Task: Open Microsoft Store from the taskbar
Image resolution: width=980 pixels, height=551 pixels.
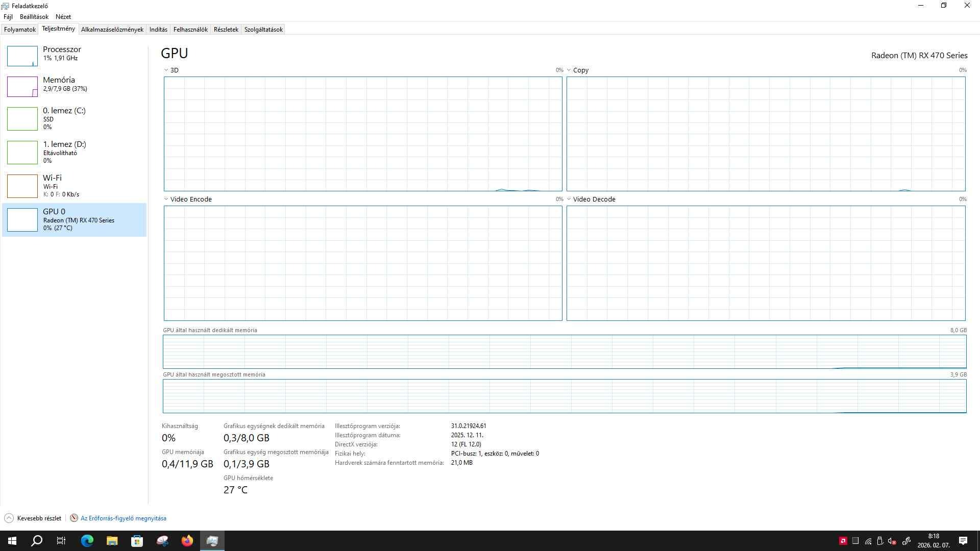Action: (137, 541)
